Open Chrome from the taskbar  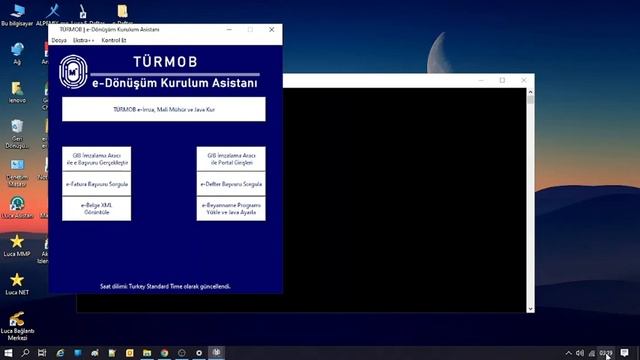pyautogui.click(x=164, y=353)
